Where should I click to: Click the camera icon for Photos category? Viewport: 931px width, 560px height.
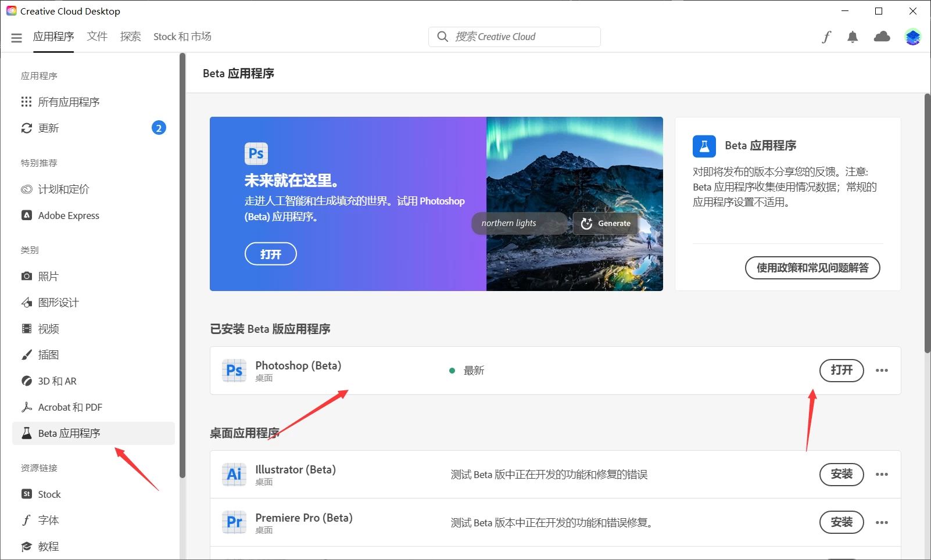(x=26, y=277)
